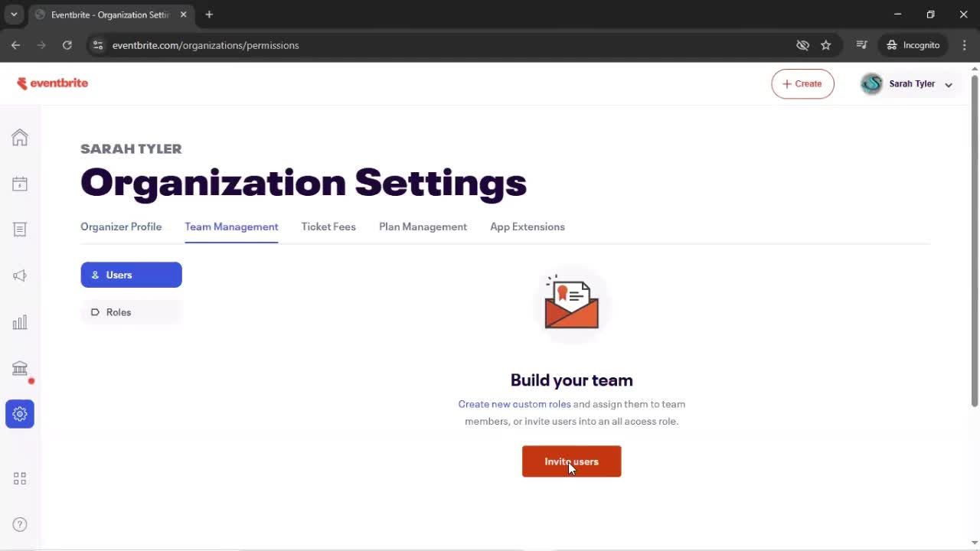Open the Events calendar sidebar icon
Screen dimensions: 980x551
click(x=20, y=184)
